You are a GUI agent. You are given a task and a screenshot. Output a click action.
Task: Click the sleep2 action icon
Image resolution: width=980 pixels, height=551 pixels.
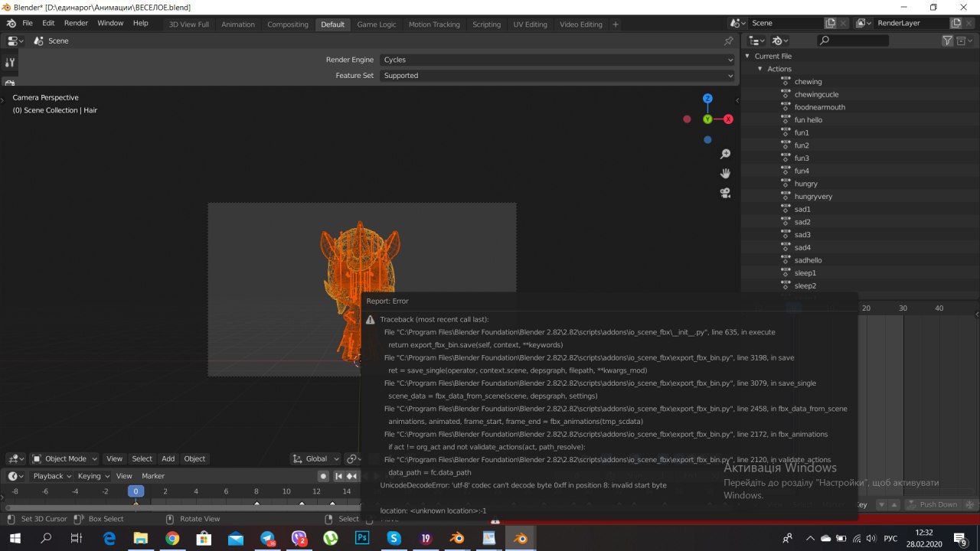pos(786,285)
